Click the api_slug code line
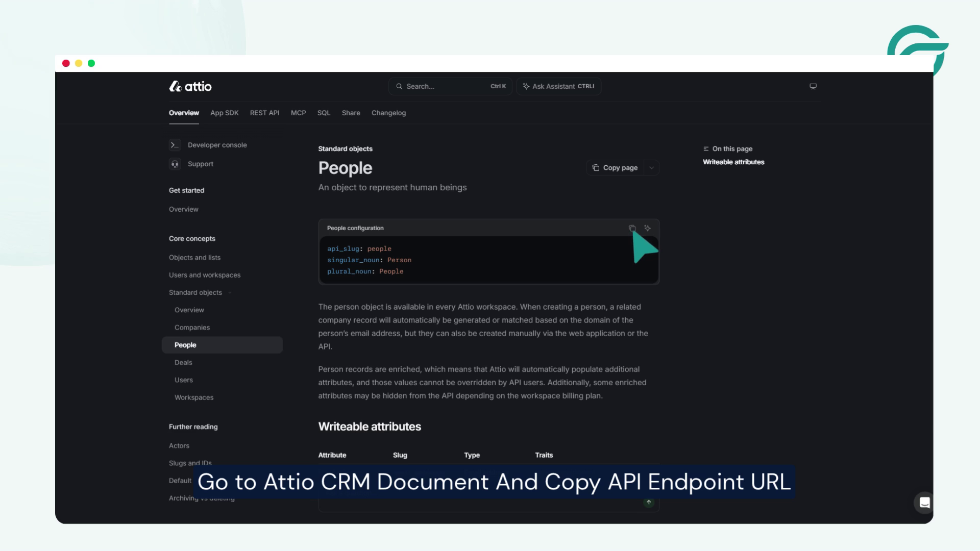 click(x=359, y=248)
